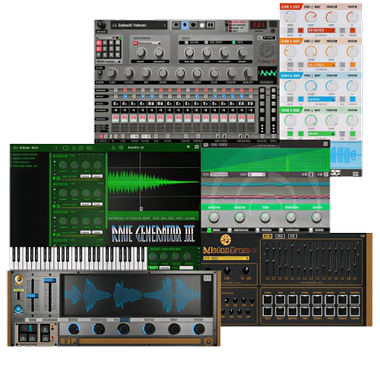Click the small icon below the blue waveform thumbnail
The height and width of the screenshot is (380, 380).
[x=356, y=173]
